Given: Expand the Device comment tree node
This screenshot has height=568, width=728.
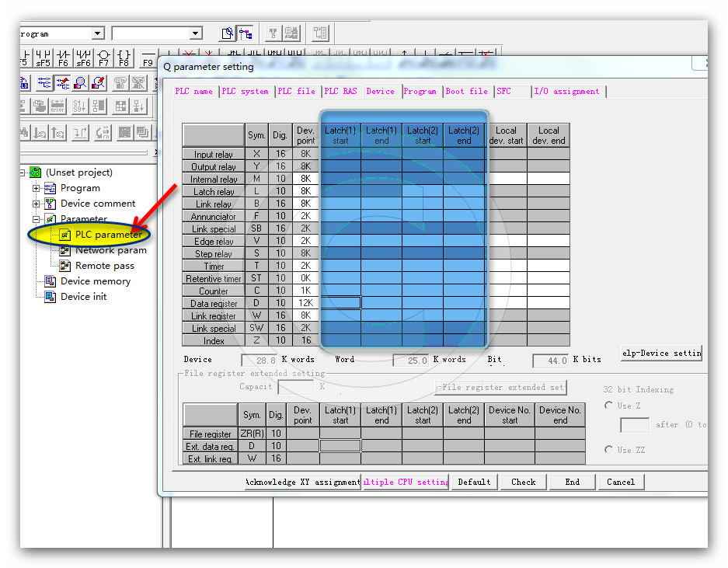Looking at the screenshot, I should (x=36, y=204).
